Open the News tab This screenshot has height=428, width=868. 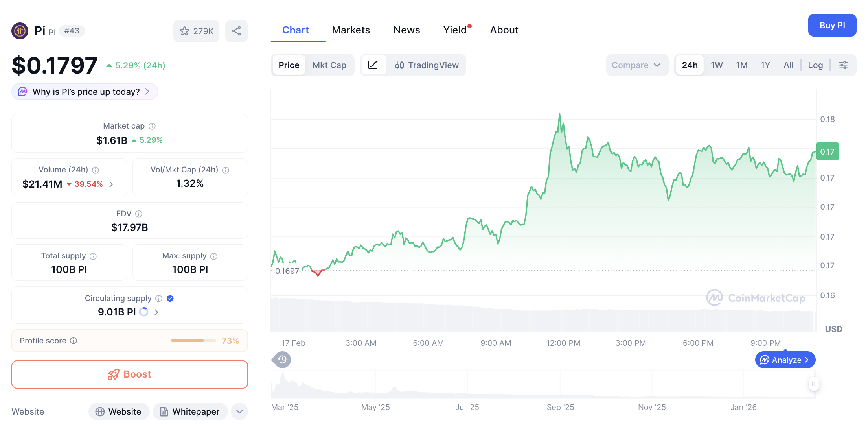click(407, 30)
